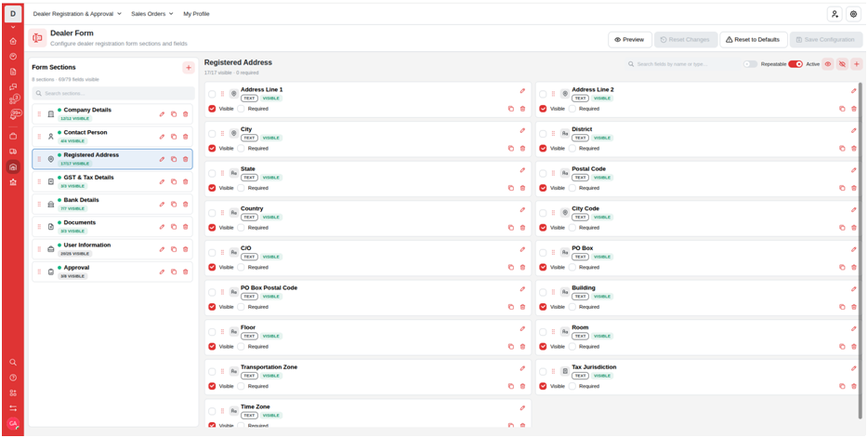Viewport: 868px width, 438px height.
Task: Duplicate the State field
Action: [511, 188]
